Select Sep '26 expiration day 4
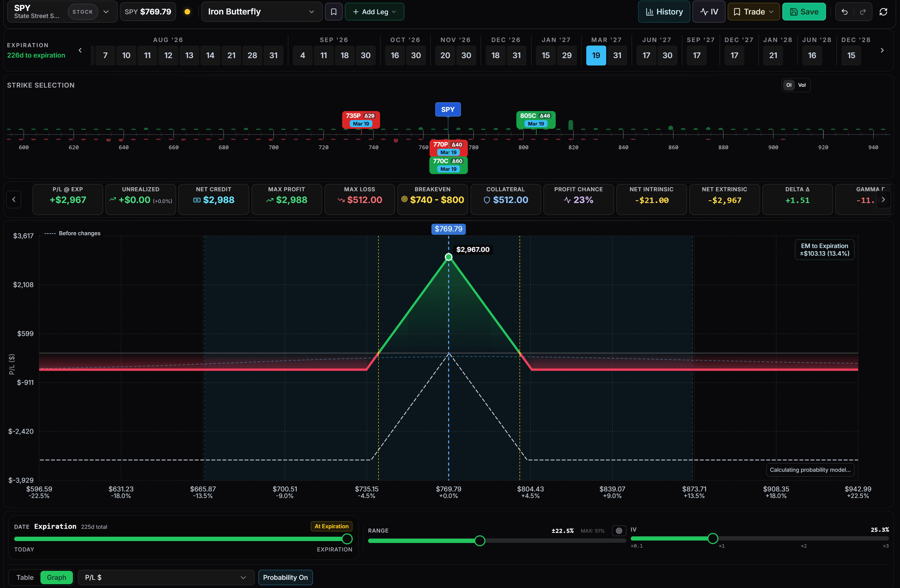 303,55
